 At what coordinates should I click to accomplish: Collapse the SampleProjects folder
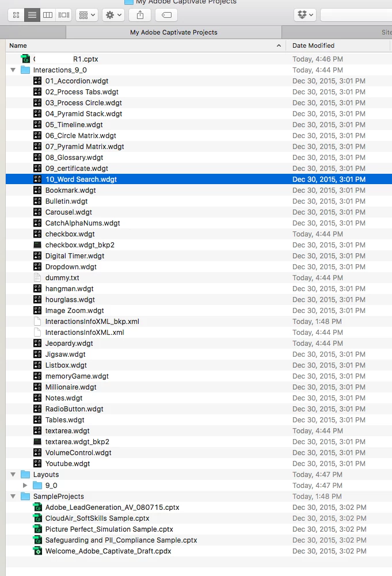pyautogui.click(x=13, y=496)
